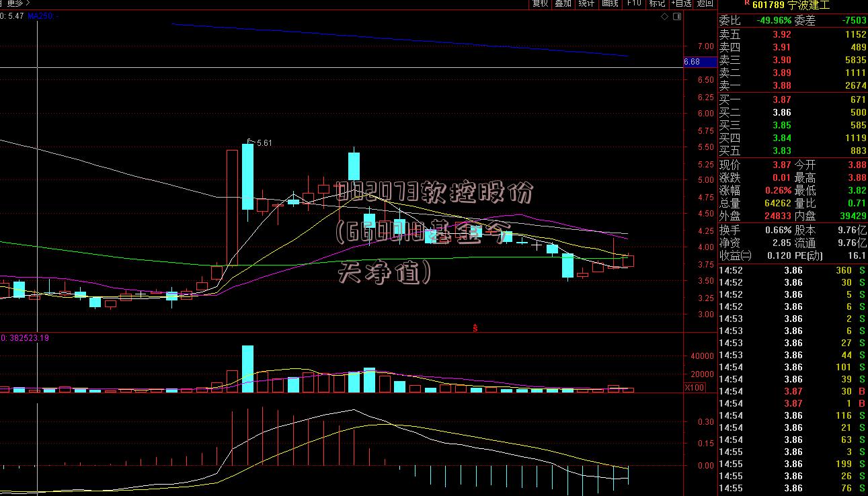Click the 收益(二) value 0.120

[x=779, y=255]
